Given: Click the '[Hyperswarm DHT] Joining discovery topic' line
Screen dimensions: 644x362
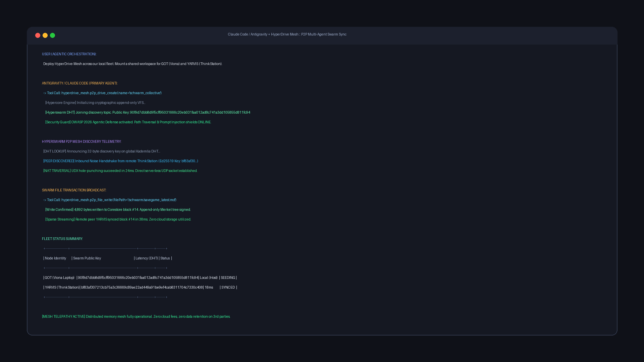Looking at the screenshot, I should [x=148, y=113].
